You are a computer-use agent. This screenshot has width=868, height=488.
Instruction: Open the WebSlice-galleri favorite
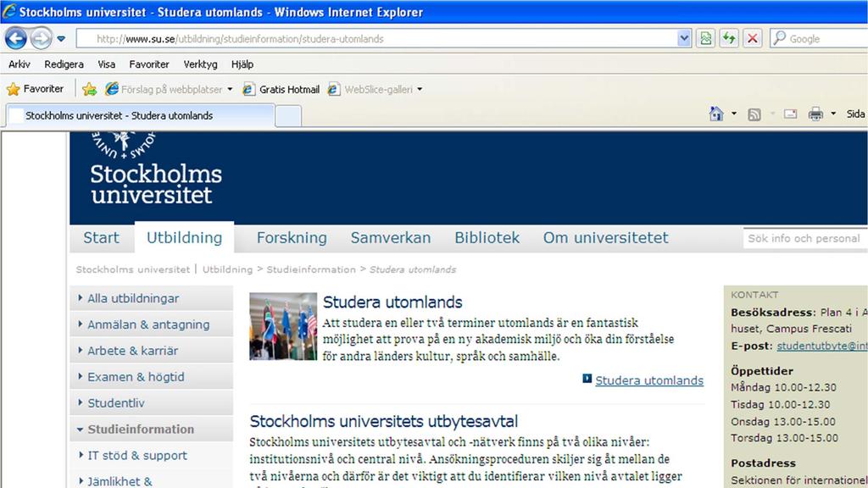click(370, 89)
